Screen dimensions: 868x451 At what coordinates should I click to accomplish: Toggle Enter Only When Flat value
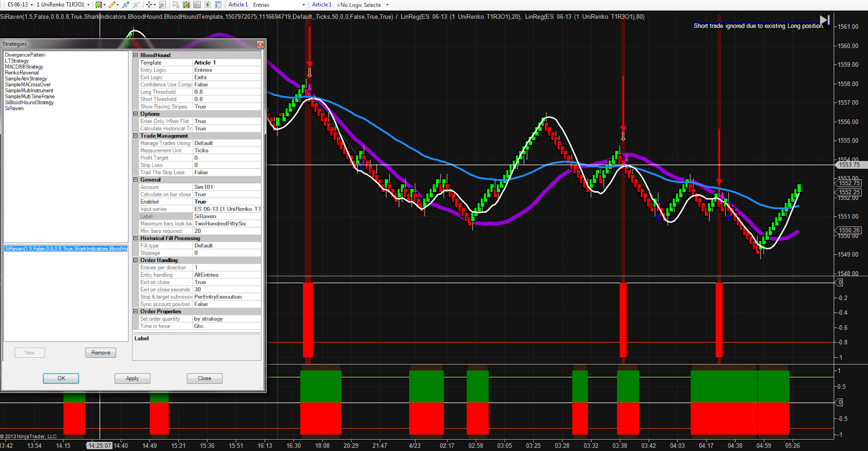click(227, 121)
